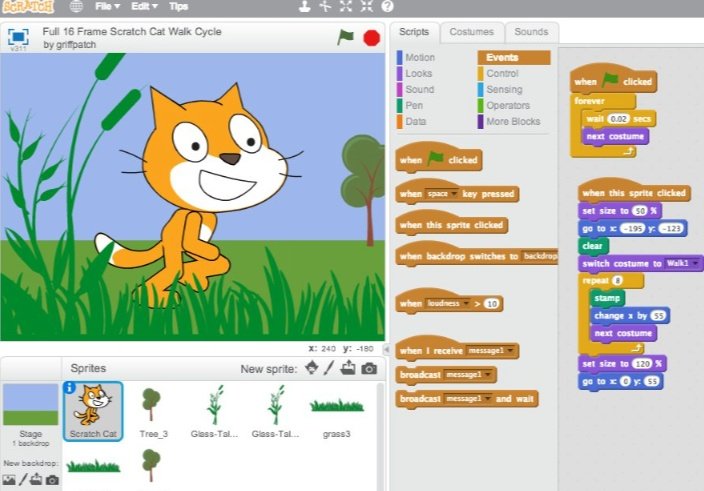Click the set size 120 value field

coord(642,364)
